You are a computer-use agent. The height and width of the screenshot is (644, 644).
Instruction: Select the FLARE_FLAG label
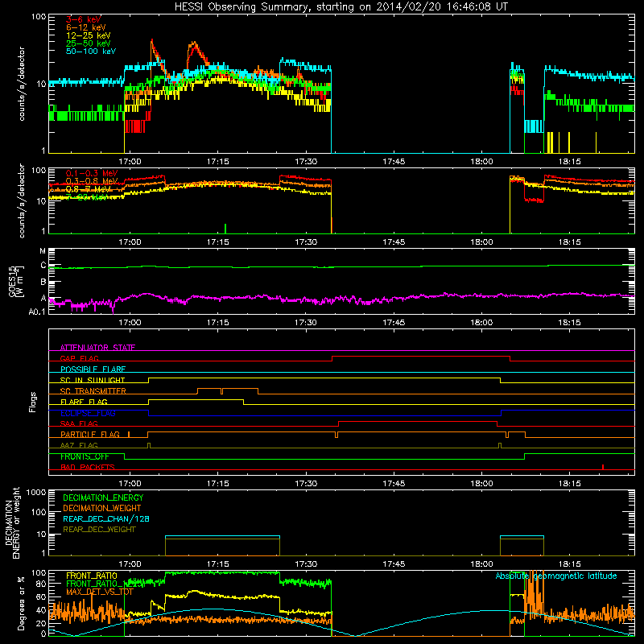[84, 402]
